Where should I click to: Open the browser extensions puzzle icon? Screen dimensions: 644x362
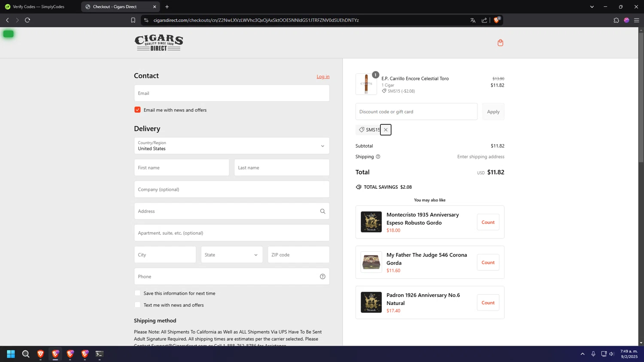pyautogui.click(x=616, y=20)
